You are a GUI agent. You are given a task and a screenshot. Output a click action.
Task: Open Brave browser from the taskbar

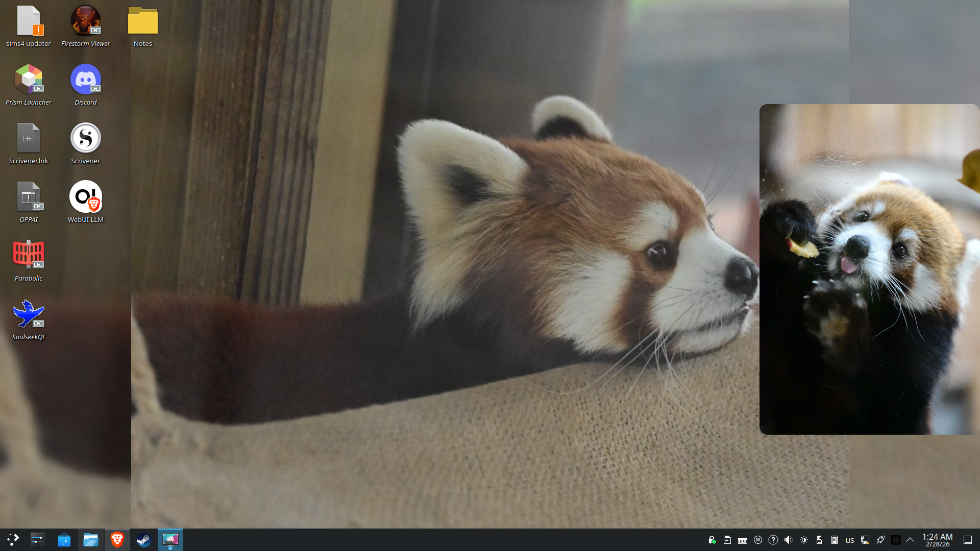pos(117,540)
